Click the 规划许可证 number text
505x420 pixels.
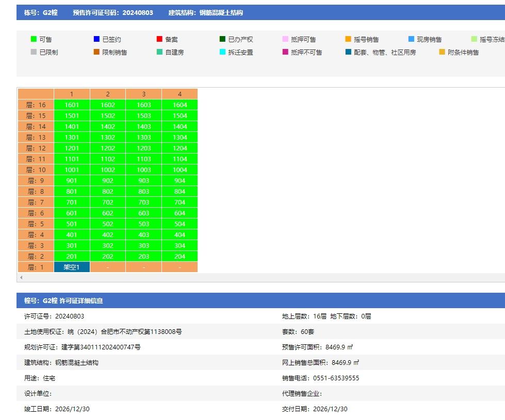click(x=83, y=347)
